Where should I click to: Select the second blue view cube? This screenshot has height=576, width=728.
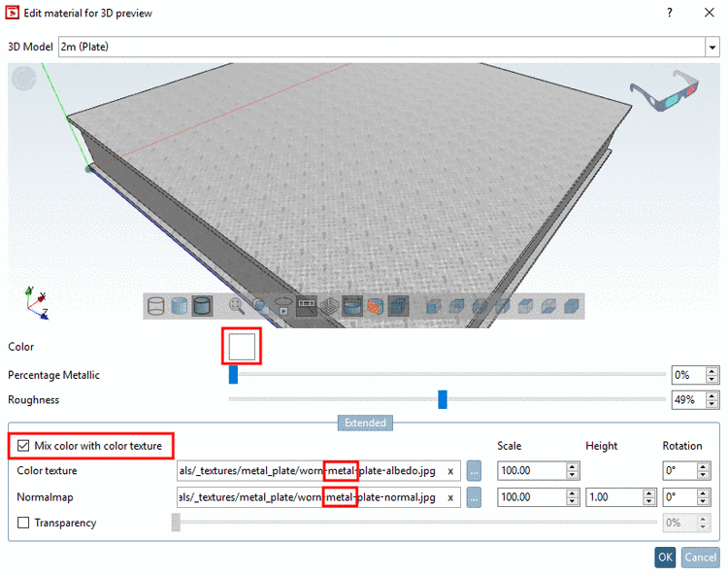[x=456, y=307]
